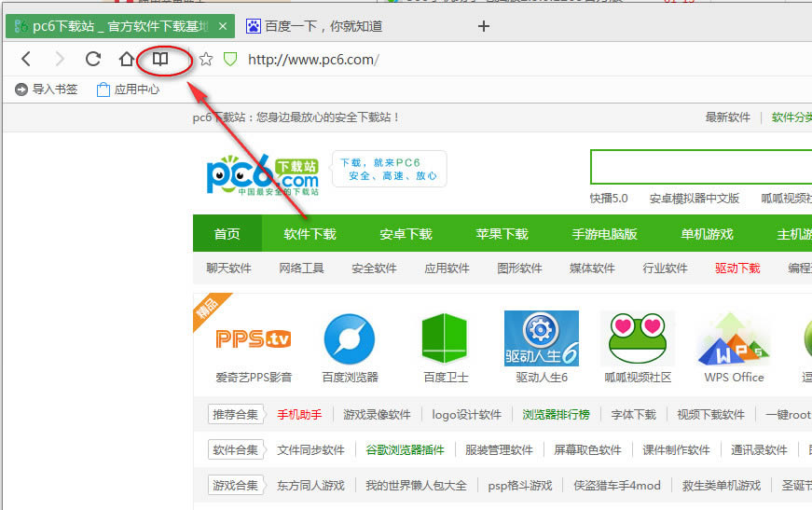Click the 驱动人生6 app icon

point(541,338)
